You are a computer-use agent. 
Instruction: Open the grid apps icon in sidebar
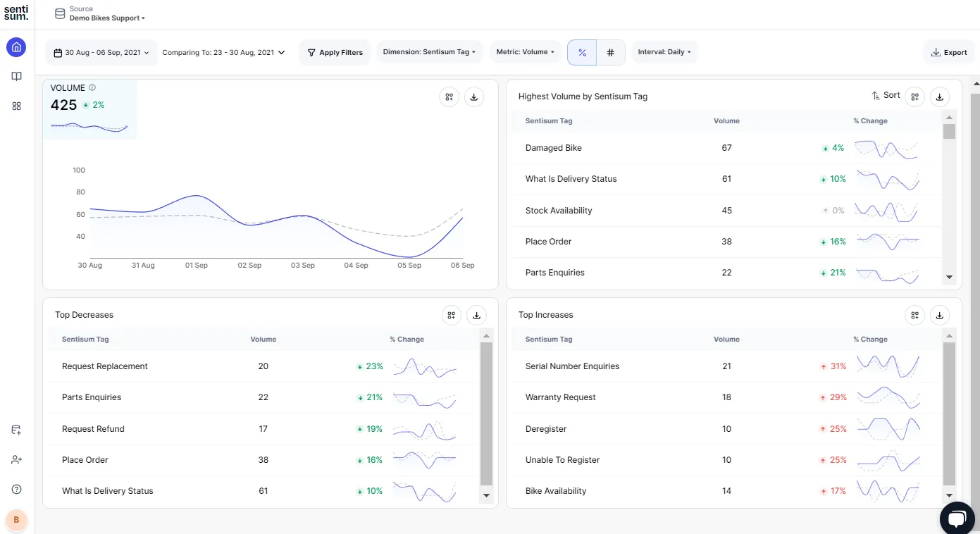(17, 106)
